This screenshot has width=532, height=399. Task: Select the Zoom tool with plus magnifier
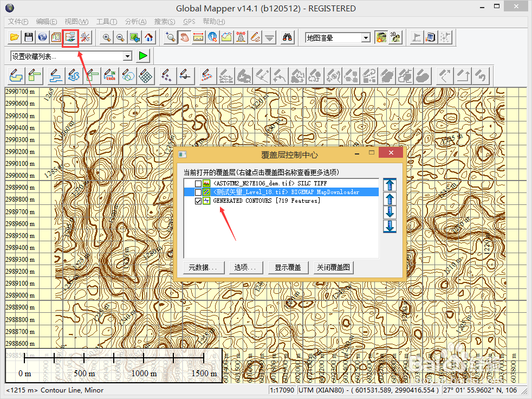tap(170, 37)
